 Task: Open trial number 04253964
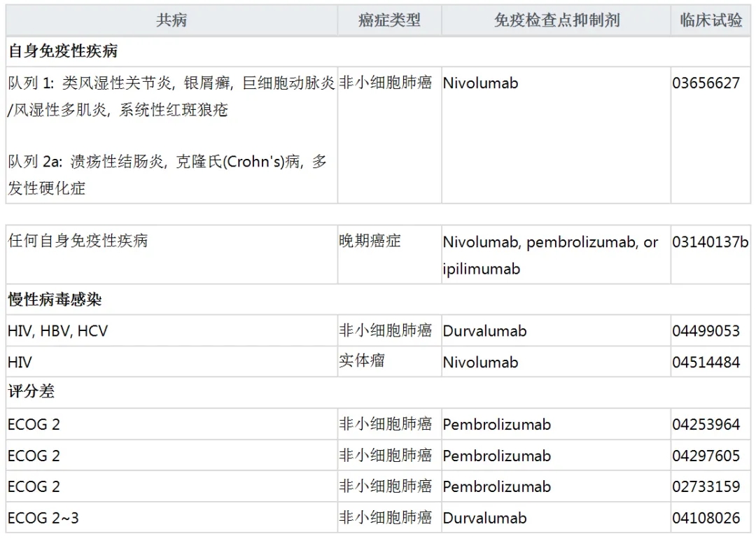coord(706,425)
